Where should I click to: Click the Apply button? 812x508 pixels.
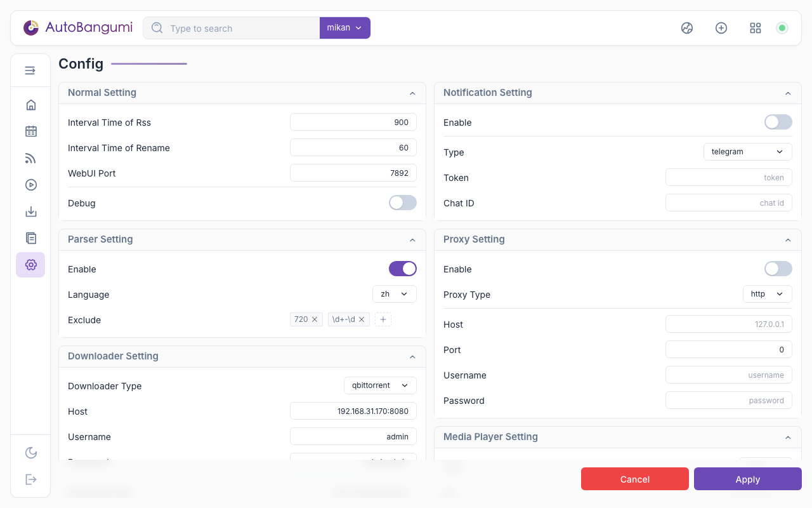pos(747,479)
